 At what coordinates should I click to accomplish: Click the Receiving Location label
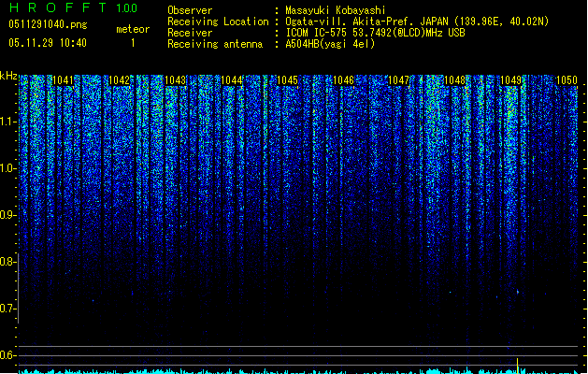pos(218,22)
